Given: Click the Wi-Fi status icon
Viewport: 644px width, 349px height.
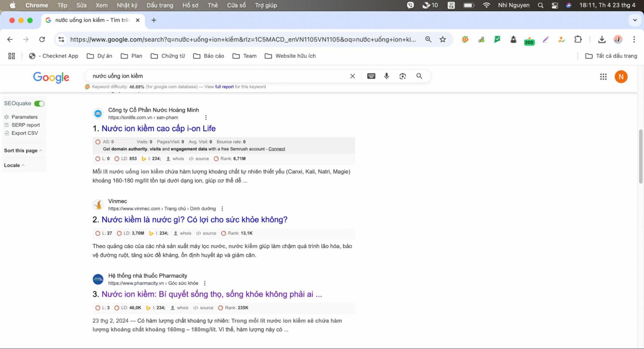Looking at the screenshot, I should [x=486, y=5].
